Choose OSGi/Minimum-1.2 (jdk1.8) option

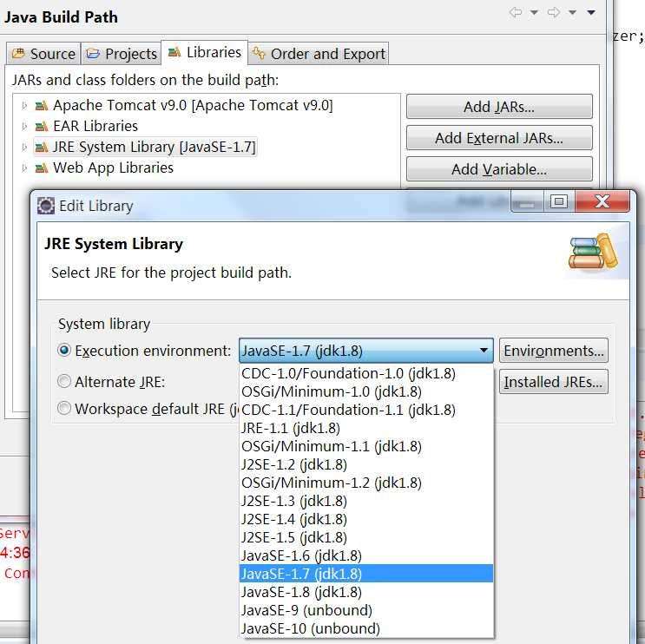[366, 483]
